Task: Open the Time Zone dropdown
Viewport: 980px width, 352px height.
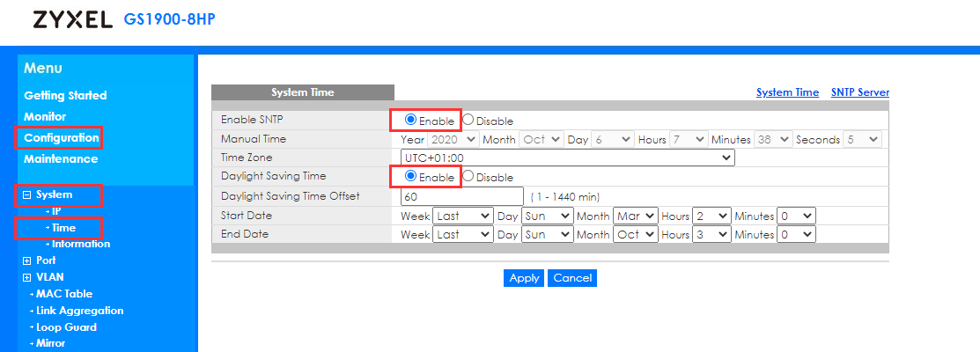Action: point(566,158)
